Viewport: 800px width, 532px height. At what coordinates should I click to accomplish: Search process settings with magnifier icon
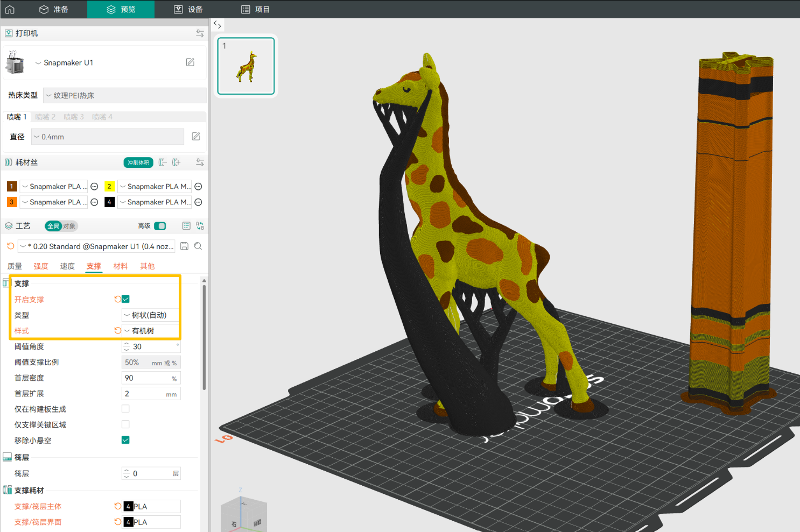pos(198,246)
